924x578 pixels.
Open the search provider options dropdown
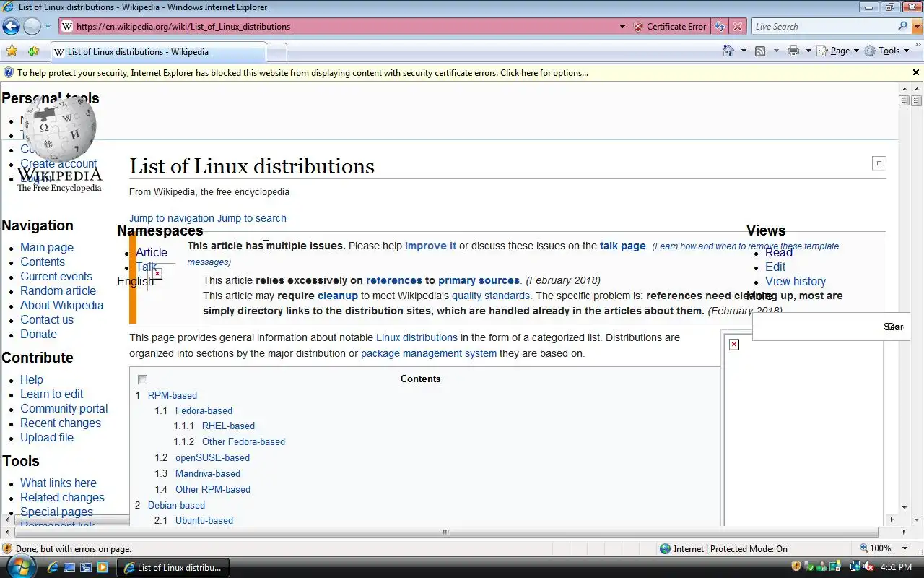point(918,27)
